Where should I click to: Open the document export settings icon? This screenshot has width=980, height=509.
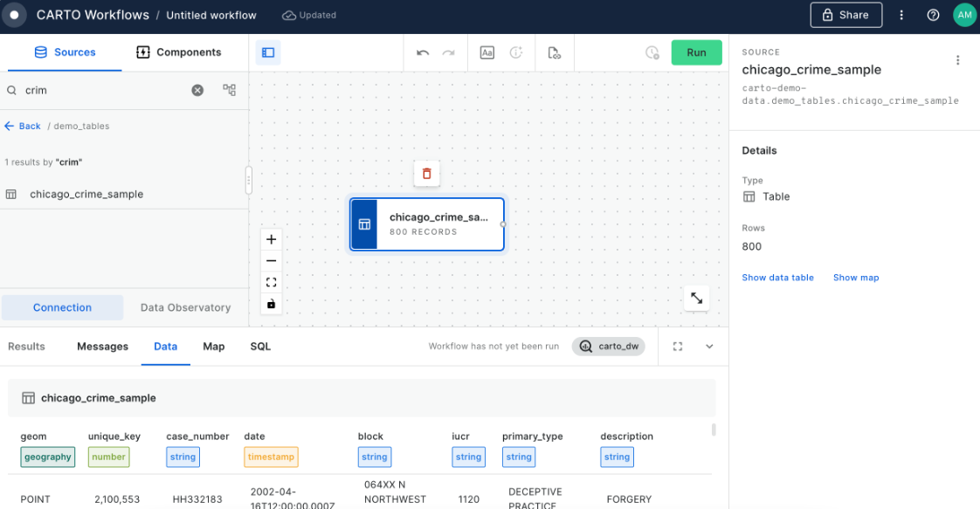click(x=554, y=52)
